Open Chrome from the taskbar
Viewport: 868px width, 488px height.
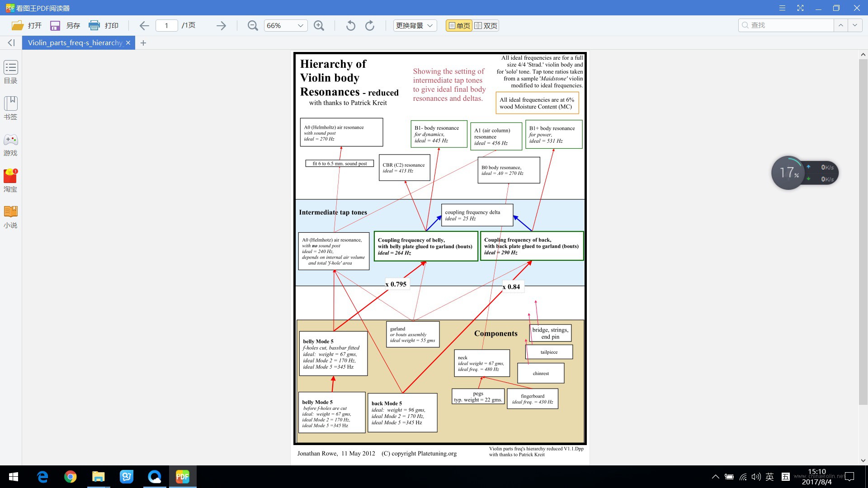(71, 477)
